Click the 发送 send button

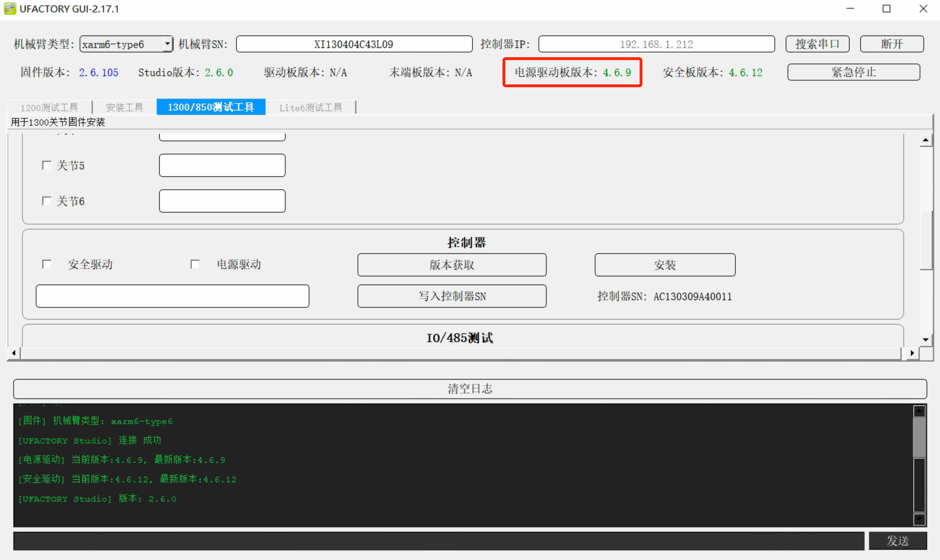[898, 541]
